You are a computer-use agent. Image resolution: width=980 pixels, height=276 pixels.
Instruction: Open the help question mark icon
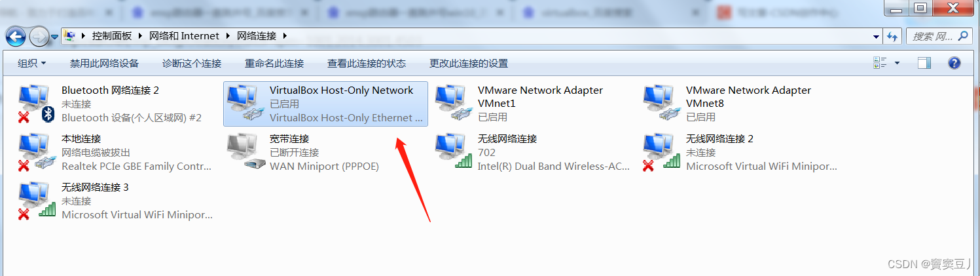(x=954, y=63)
